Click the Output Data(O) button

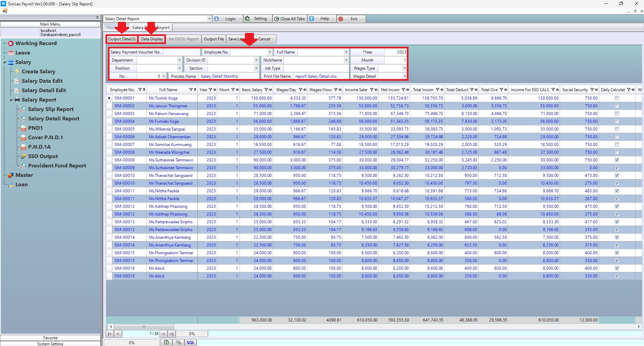(x=122, y=39)
